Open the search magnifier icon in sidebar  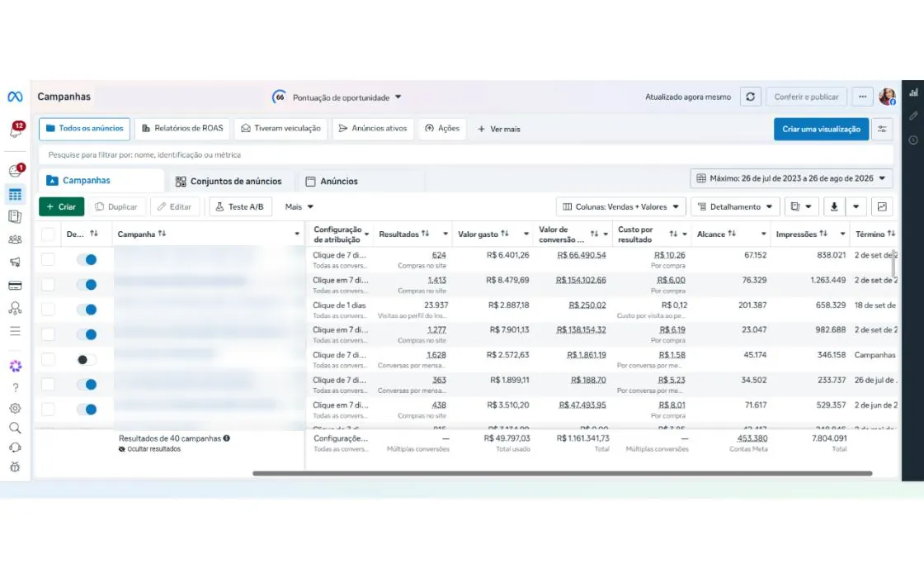coord(16,428)
